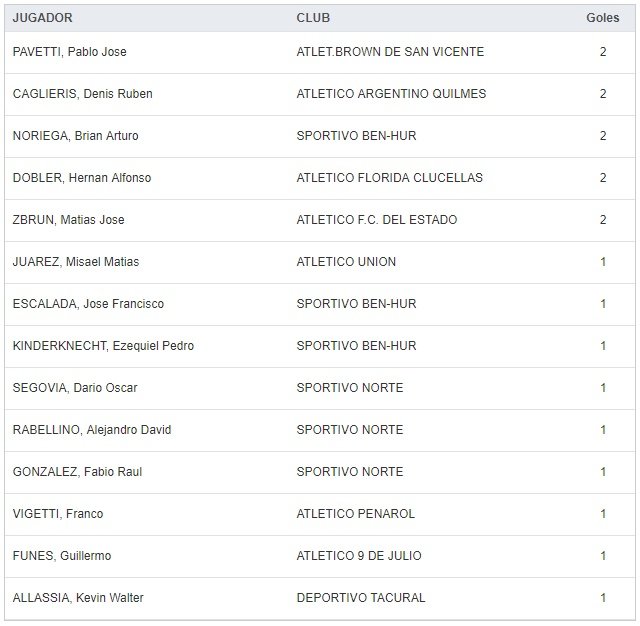Click ESCALADA, Jose Francisco name
This screenshot has width=640, height=626.
coord(88,304)
